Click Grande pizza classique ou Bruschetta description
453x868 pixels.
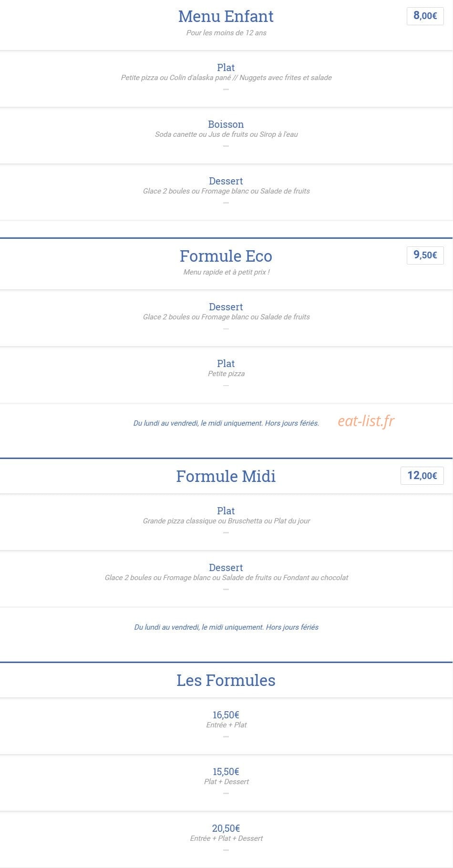(226, 521)
